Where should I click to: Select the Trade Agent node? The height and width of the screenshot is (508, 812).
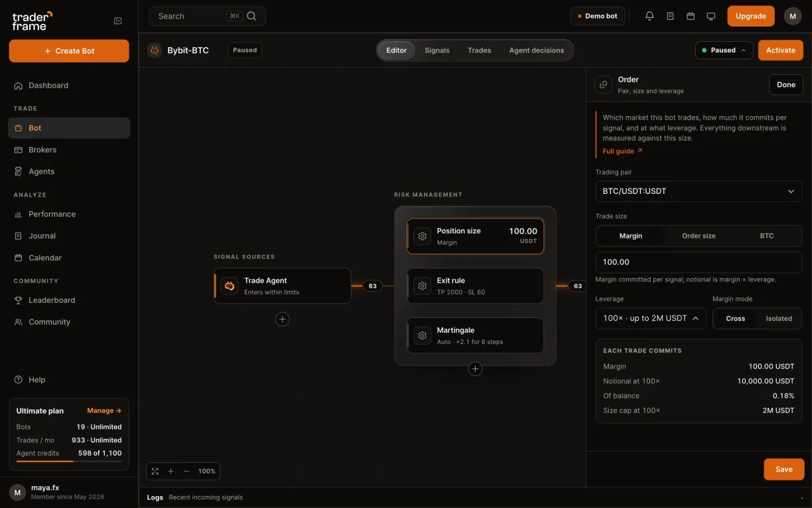click(x=283, y=286)
